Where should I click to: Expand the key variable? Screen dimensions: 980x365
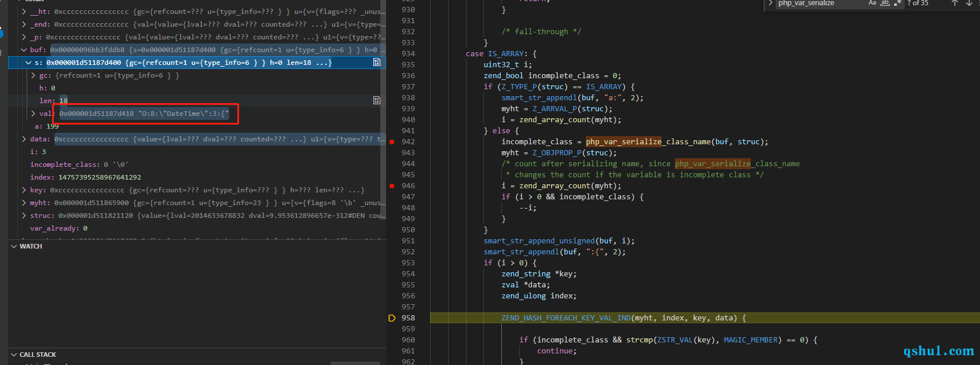24,190
